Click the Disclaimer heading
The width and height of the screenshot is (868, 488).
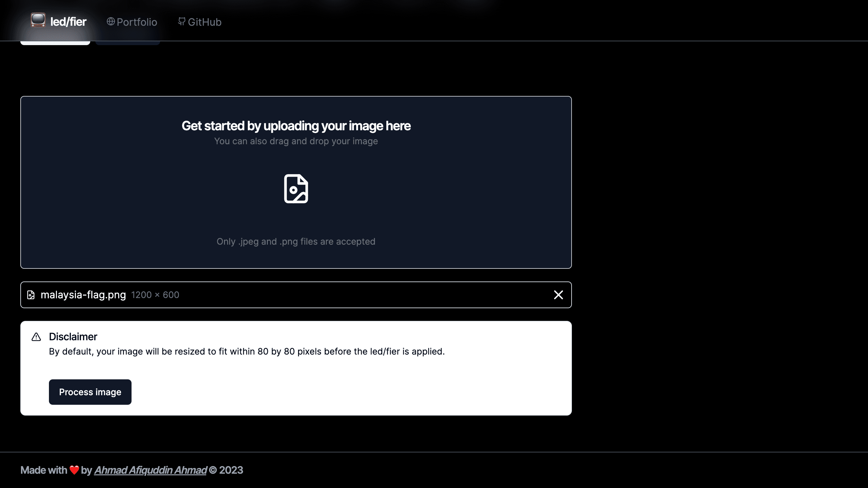tap(73, 337)
